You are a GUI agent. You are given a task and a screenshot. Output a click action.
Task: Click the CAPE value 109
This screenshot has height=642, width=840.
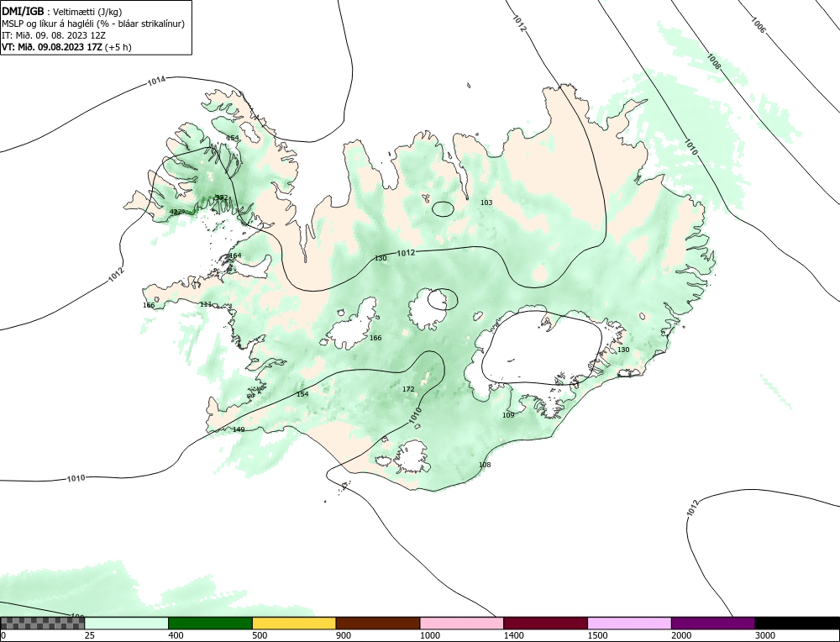pyautogui.click(x=508, y=415)
